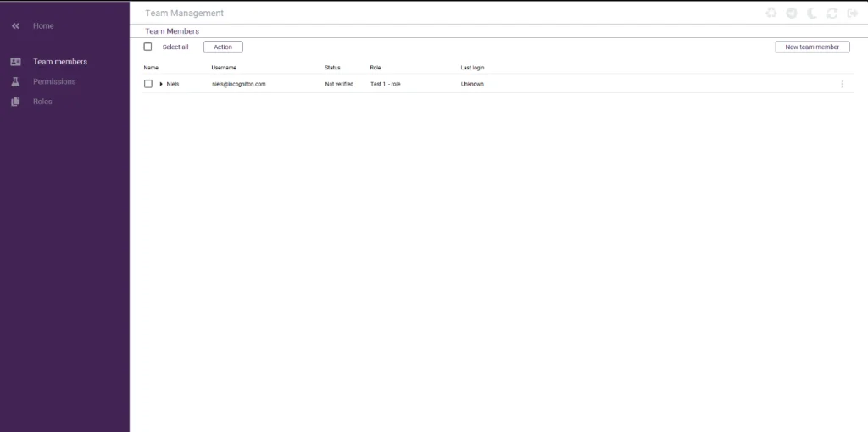
Task: Check the Select all checkbox
Action: pyautogui.click(x=147, y=47)
